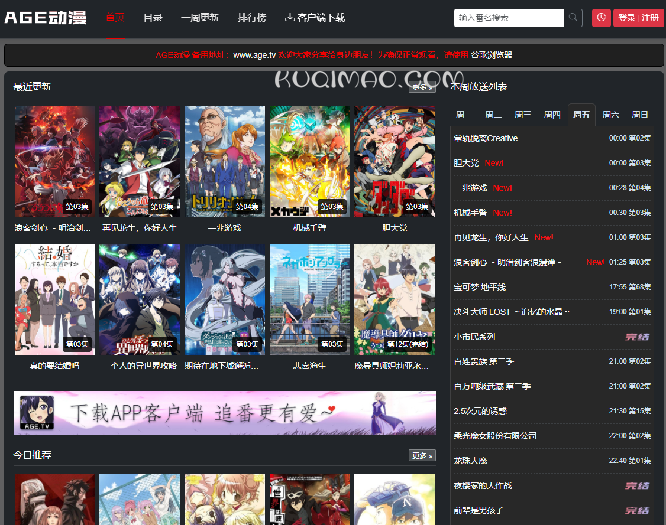666x525 pixels.
Task: Click title 真的要结婚吗 under poster
Action: pyautogui.click(x=55, y=366)
